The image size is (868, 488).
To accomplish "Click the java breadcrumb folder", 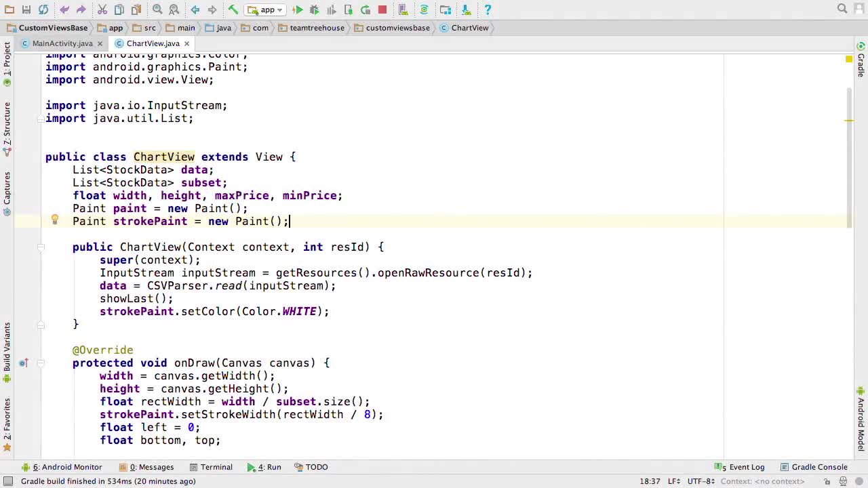I will (218, 28).
